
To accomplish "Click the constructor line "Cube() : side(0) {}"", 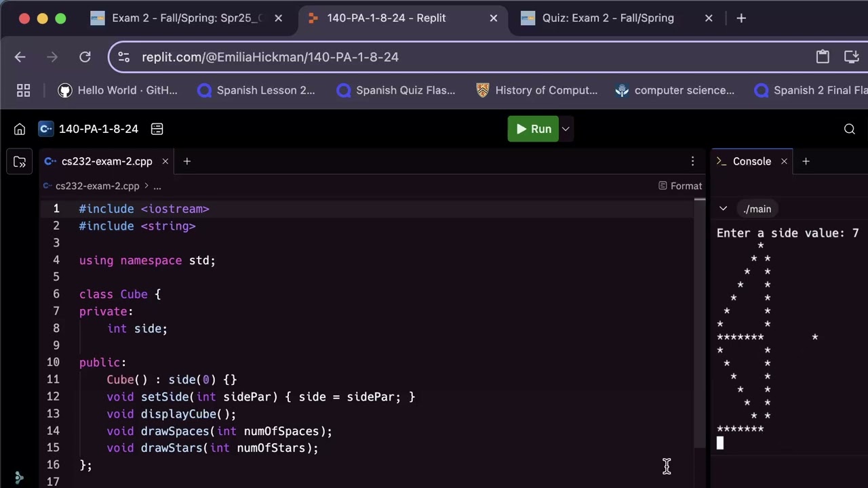I will click(x=172, y=380).
